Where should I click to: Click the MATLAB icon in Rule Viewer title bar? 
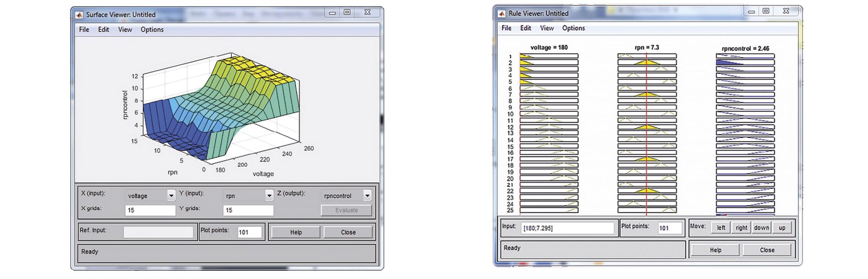coord(501,14)
